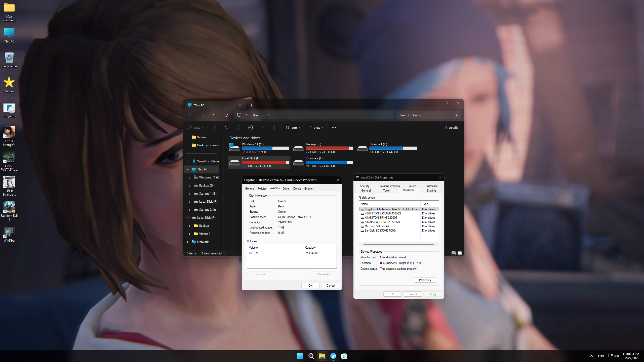Select the Backup (D:) drive tile
The image size is (644, 362).
pos(323,148)
